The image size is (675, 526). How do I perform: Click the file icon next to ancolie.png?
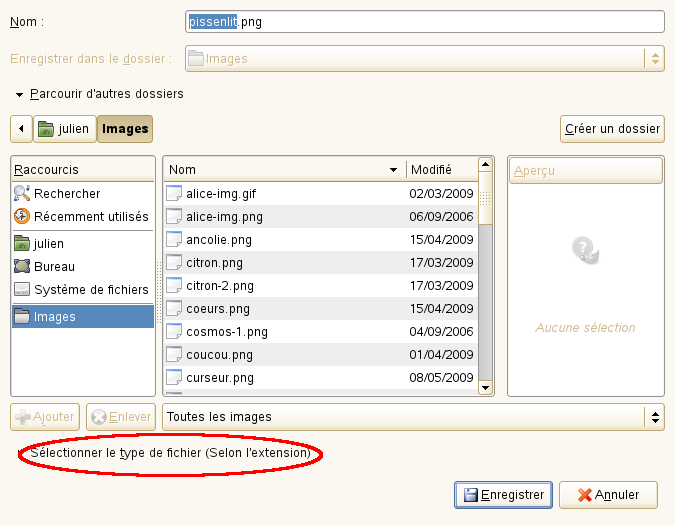[x=173, y=239]
